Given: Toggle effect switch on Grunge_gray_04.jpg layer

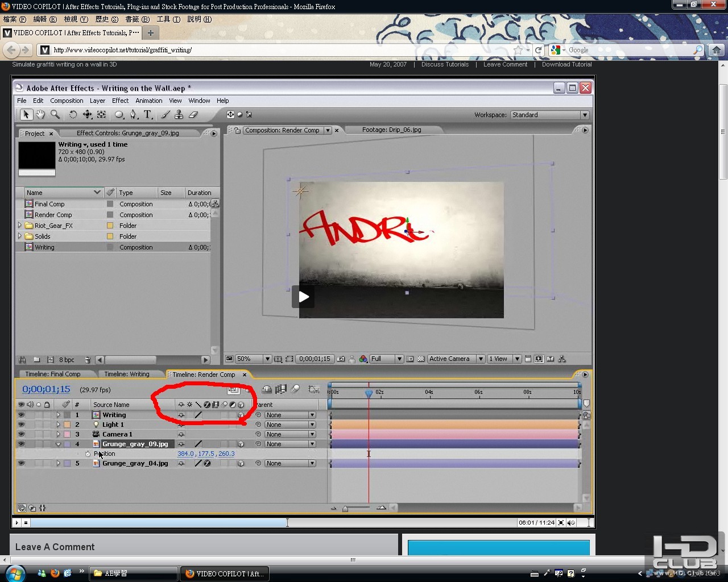Looking at the screenshot, I should click(x=207, y=463).
